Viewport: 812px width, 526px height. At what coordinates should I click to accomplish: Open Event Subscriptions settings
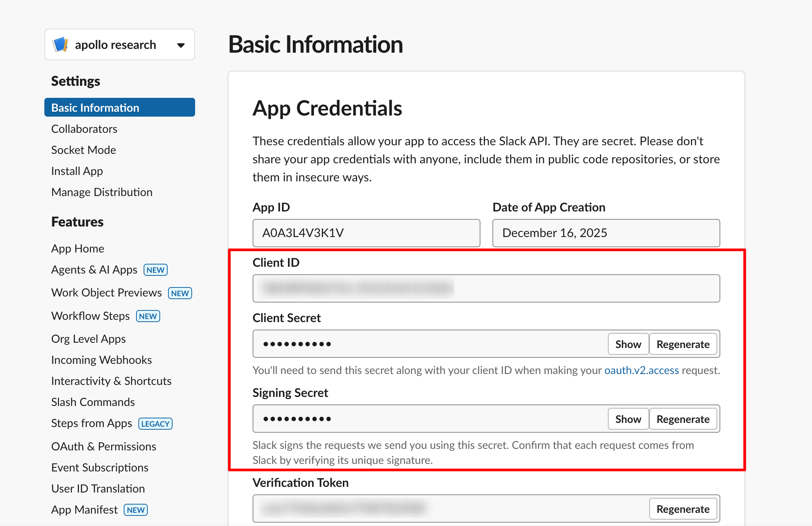[x=100, y=467]
